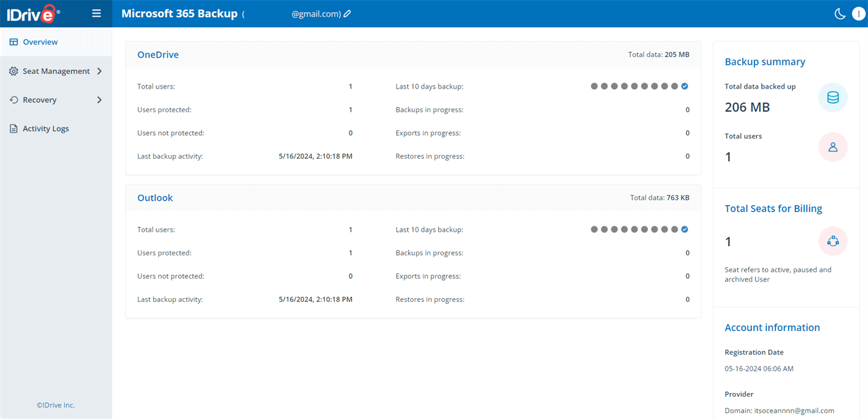
Task: Open the info icon in header
Action: [x=859, y=14]
